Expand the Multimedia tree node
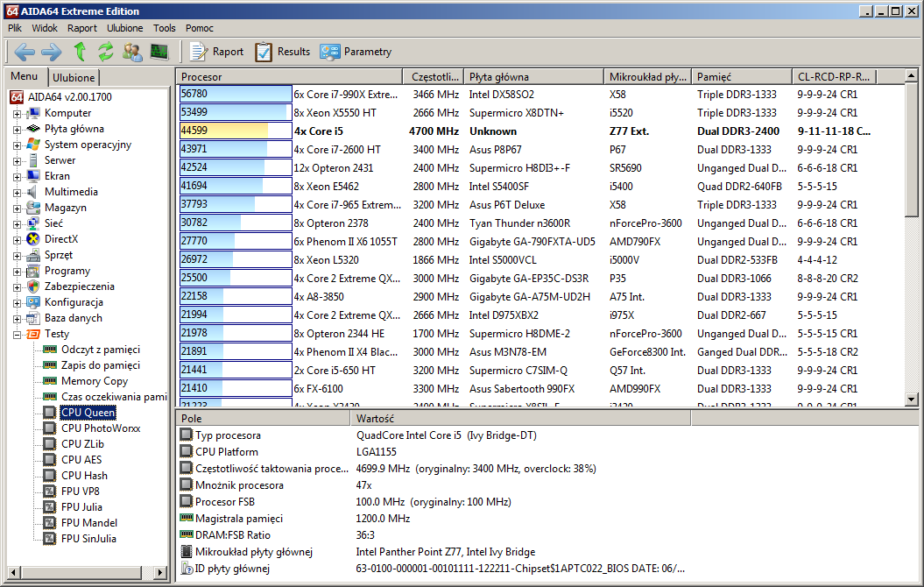This screenshot has width=924, height=587. click(18, 193)
